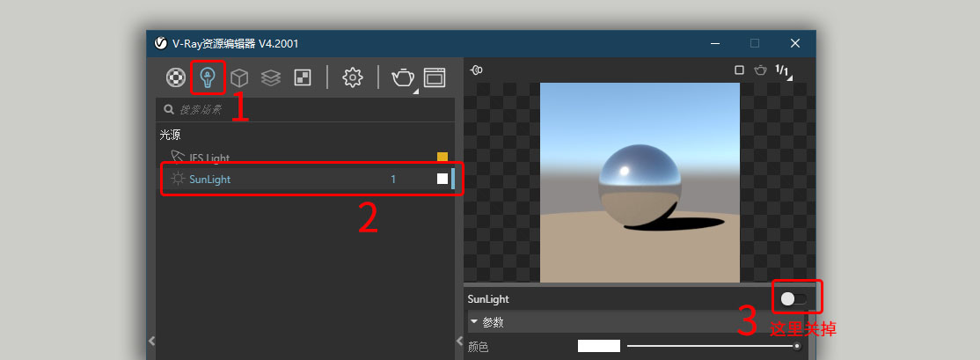Image resolution: width=980 pixels, height=360 pixels.
Task: Click the SunLight title in properties panel
Action: point(488,299)
